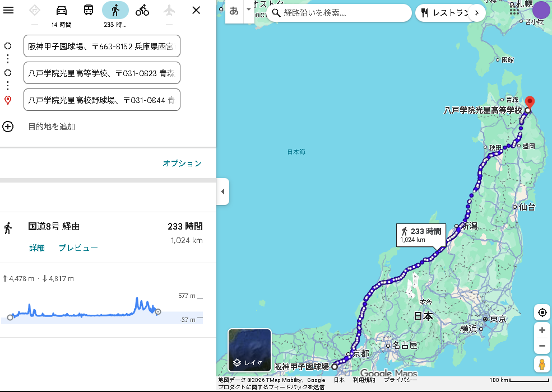
Task: Open Street View pegman icon
Action: click(542, 364)
